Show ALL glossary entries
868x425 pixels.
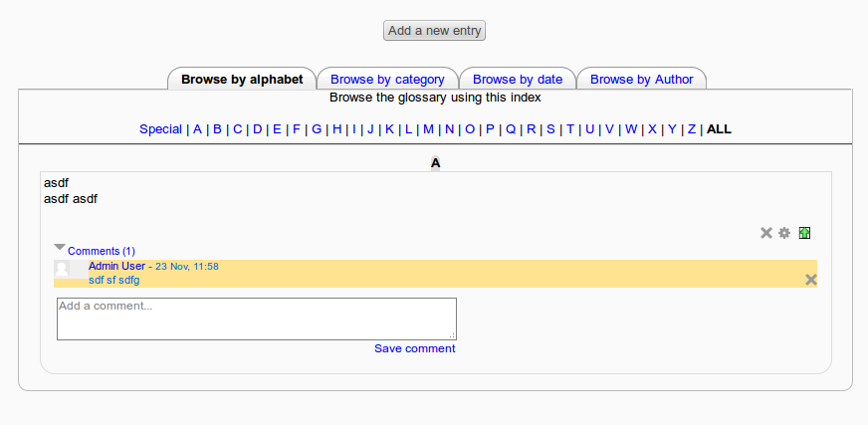coord(719,129)
